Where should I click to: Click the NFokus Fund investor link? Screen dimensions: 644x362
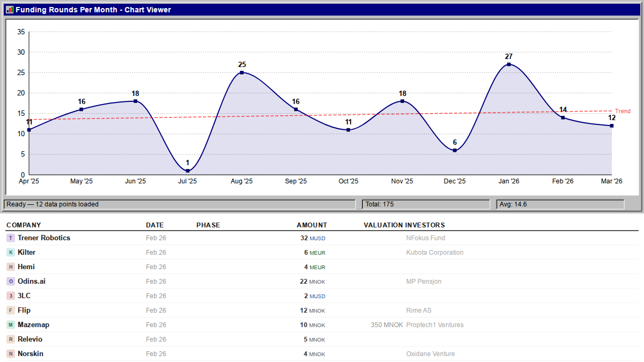tap(426, 238)
